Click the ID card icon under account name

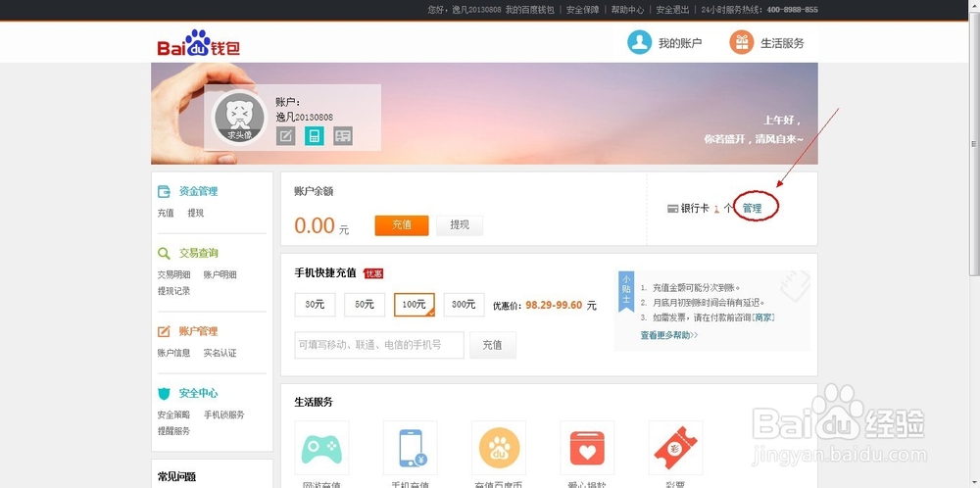342,135
